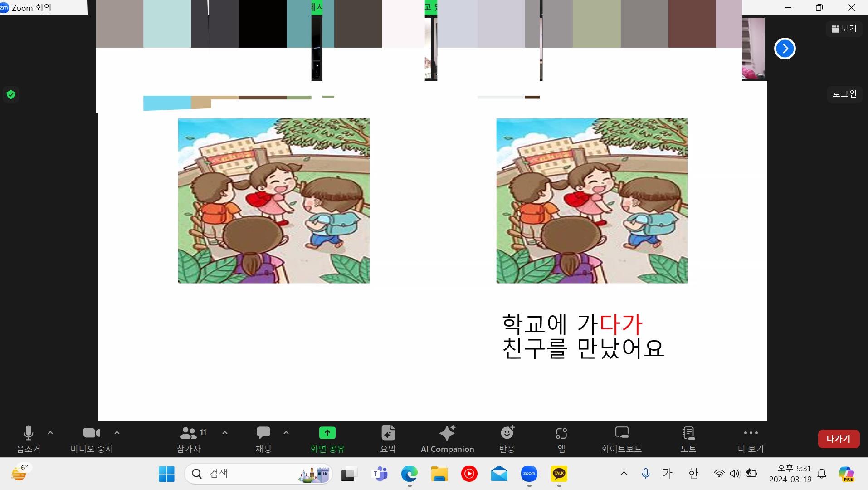Open the 채팅 chat panel
868x490 pixels.
point(263,439)
